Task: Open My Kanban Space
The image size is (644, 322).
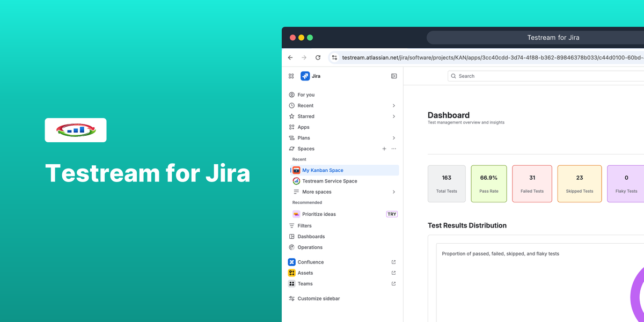Action: [x=343, y=170]
